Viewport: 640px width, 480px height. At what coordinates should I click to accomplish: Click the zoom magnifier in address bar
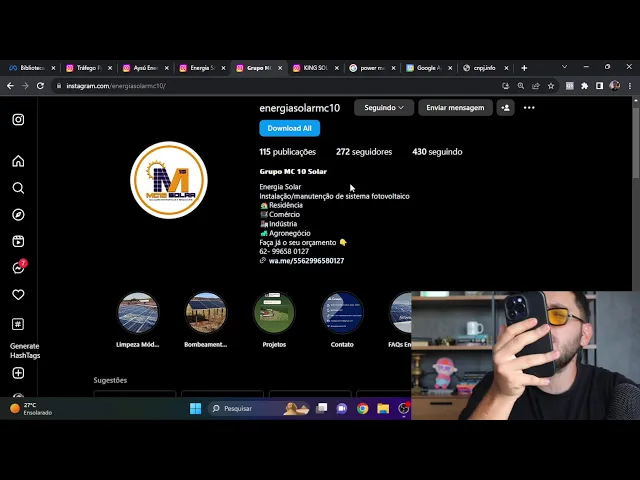coord(521,86)
